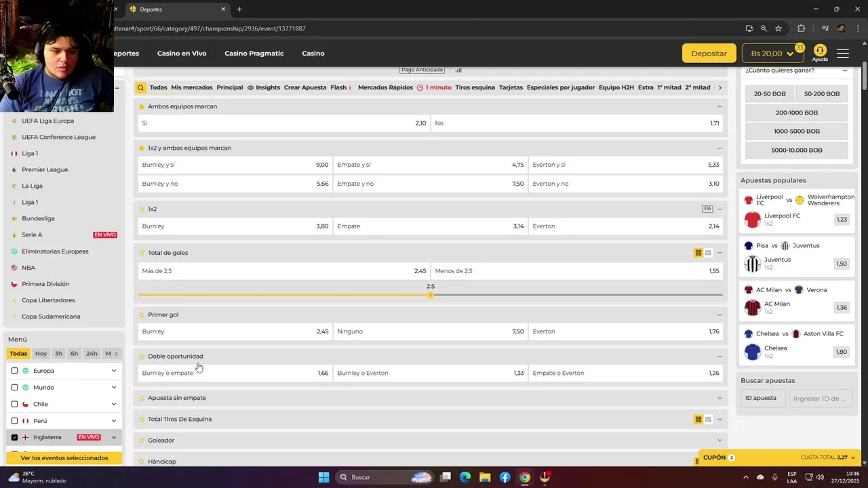Switch Total de goles to grid view
Image resolution: width=868 pixels, height=488 pixels.
pos(698,253)
